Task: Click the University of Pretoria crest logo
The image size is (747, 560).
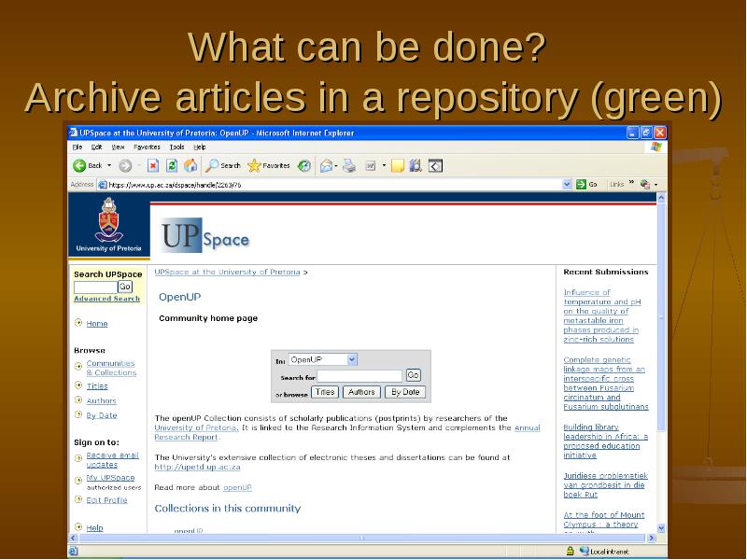Action: 109,220
